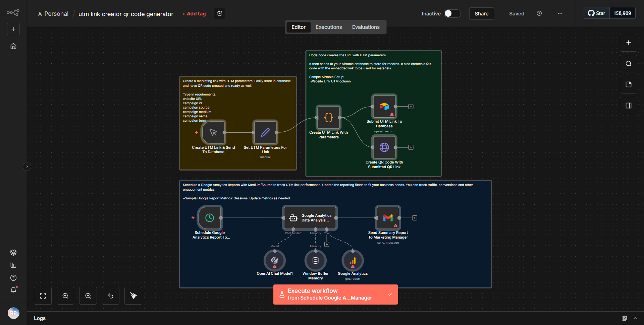Toggle the Inactive workflow activation switch
This screenshot has height=325, width=644.
452,13
